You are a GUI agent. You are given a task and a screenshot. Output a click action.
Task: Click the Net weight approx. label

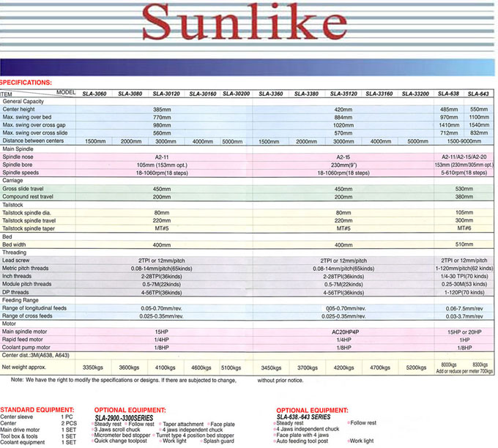click(24, 367)
